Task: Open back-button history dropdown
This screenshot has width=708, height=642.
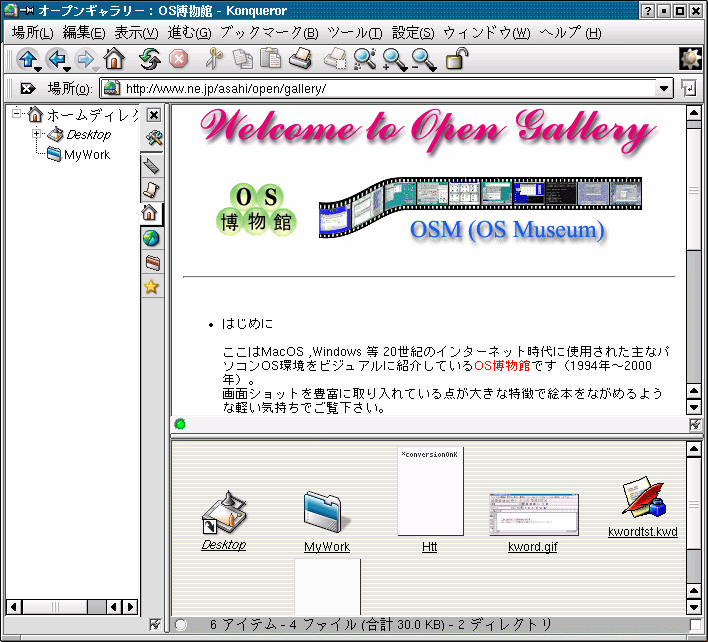Action: (x=67, y=69)
